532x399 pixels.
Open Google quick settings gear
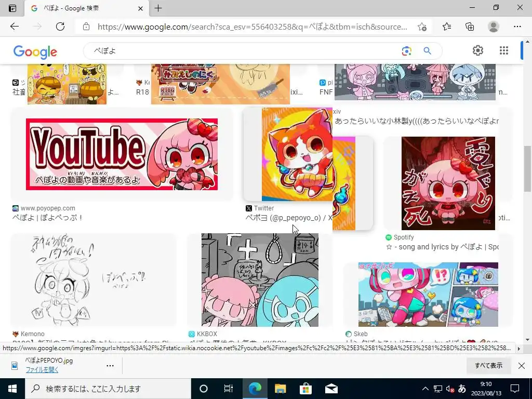coord(478,50)
